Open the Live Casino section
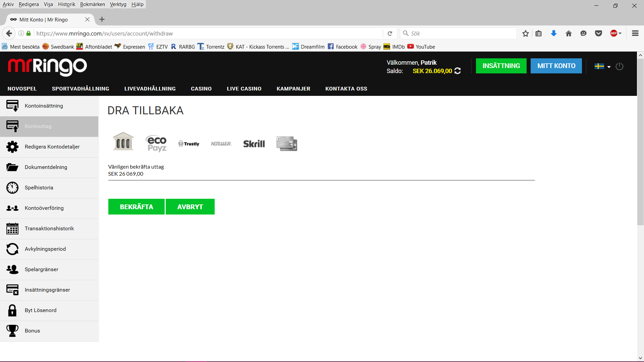 (x=244, y=89)
